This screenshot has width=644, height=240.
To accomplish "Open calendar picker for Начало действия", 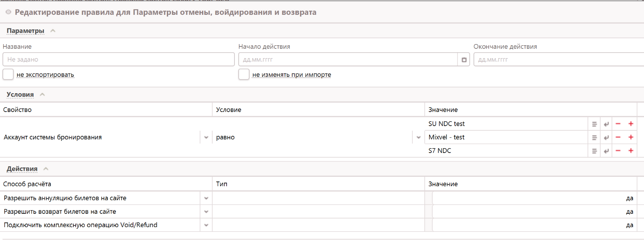I will coord(464,60).
